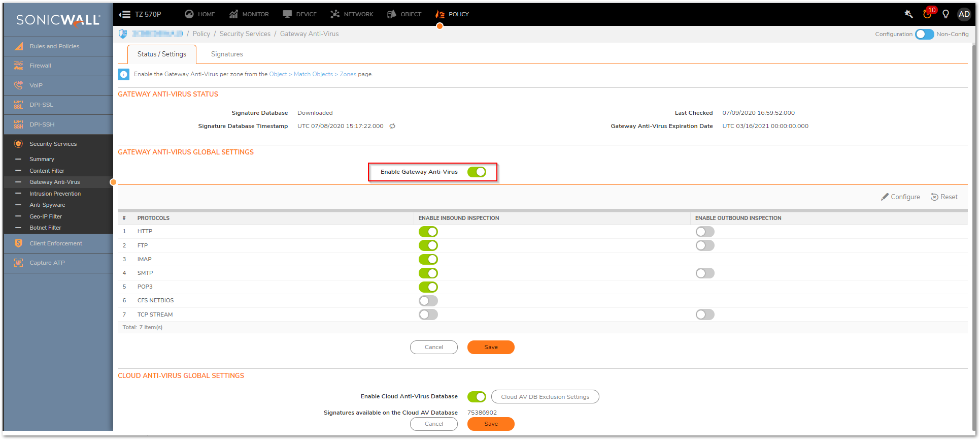The height and width of the screenshot is (440, 980).
Task: Cancel Gateway Anti-Virus global settings changes
Action: coord(434,347)
